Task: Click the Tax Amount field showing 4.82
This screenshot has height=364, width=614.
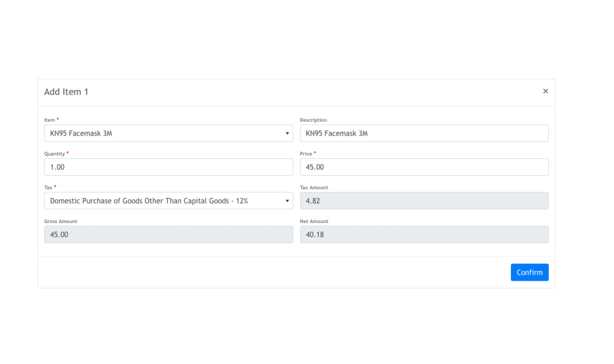Action: point(424,201)
